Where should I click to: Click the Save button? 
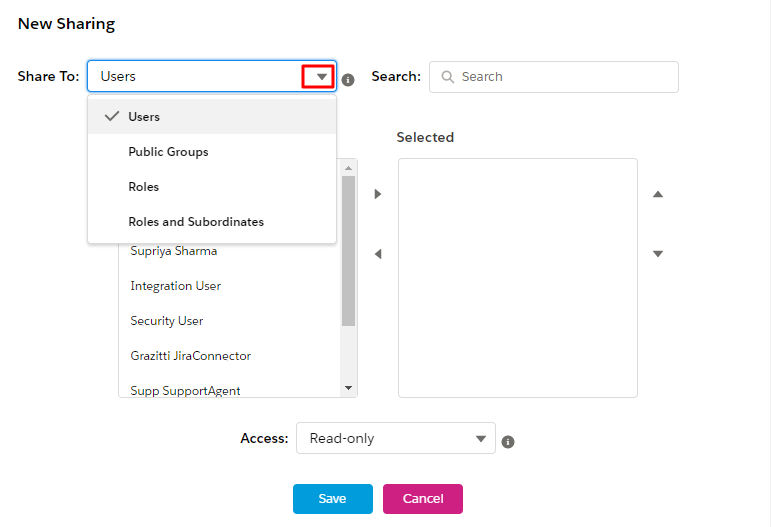pos(333,498)
